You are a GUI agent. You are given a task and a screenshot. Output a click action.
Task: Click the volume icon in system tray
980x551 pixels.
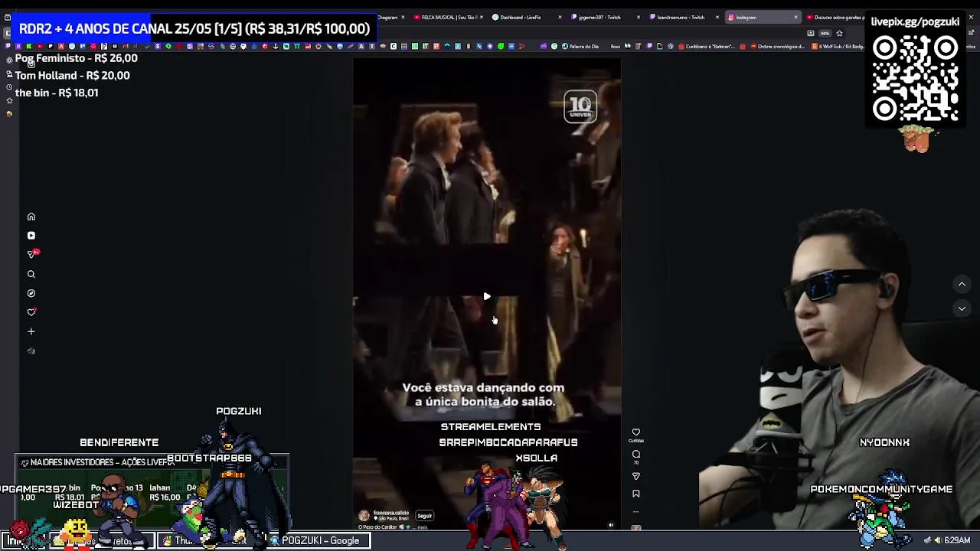[x=937, y=540]
